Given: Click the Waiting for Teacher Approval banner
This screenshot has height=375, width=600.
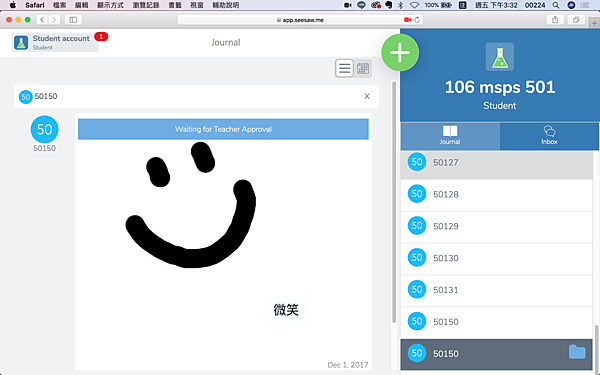Looking at the screenshot, I should 223,129.
